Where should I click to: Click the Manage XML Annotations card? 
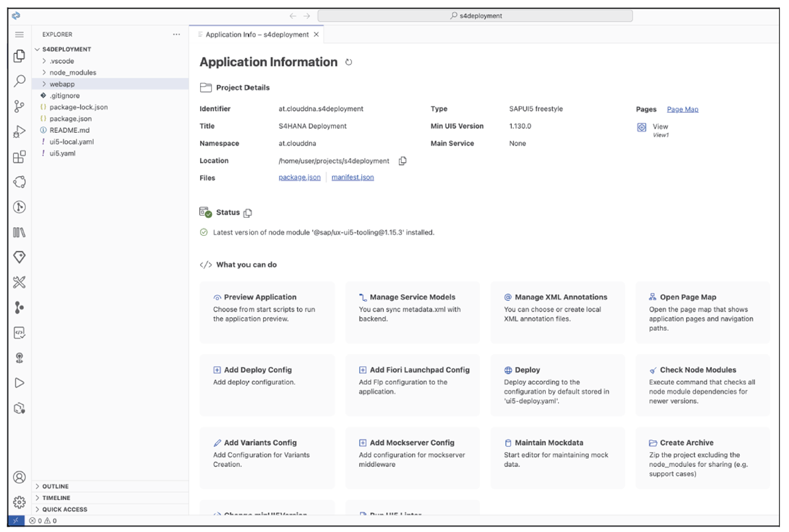click(558, 312)
